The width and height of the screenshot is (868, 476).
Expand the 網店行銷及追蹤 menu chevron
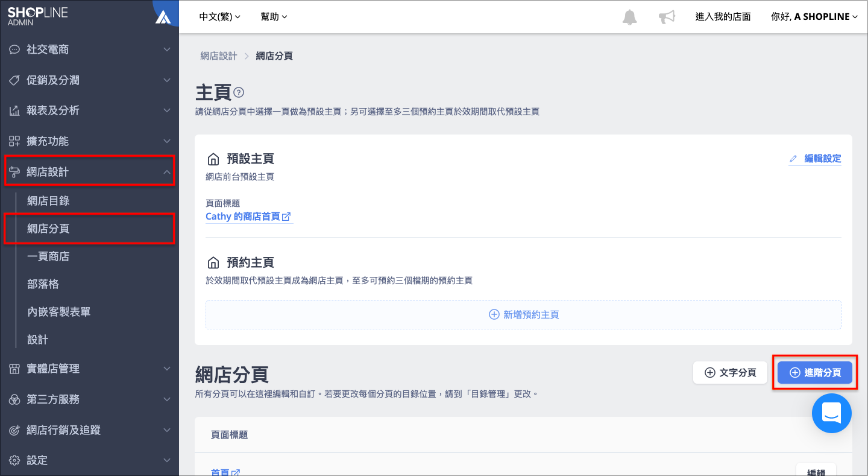[x=167, y=430]
